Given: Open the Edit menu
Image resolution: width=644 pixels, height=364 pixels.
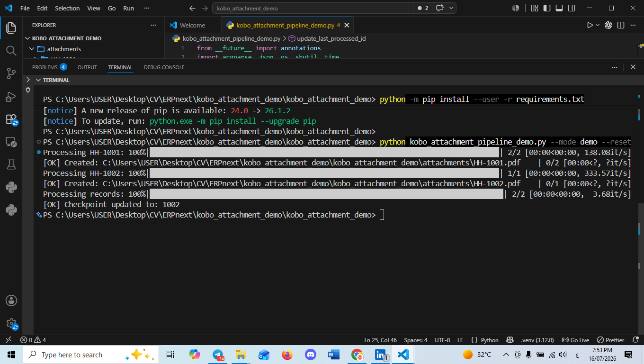Looking at the screenshot, I should click(x=42, y=8).
